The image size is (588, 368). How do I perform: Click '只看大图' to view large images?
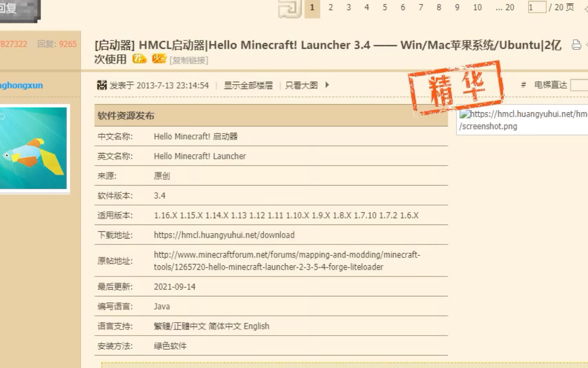point(301,85)
